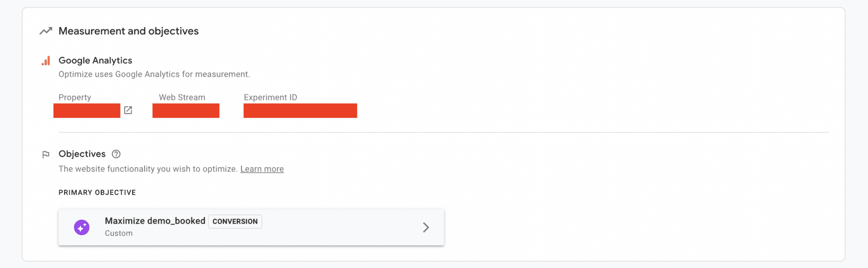Click the redacted Web Stream value
The height and width of the screenshot is (268, 868).
point(186,111)
